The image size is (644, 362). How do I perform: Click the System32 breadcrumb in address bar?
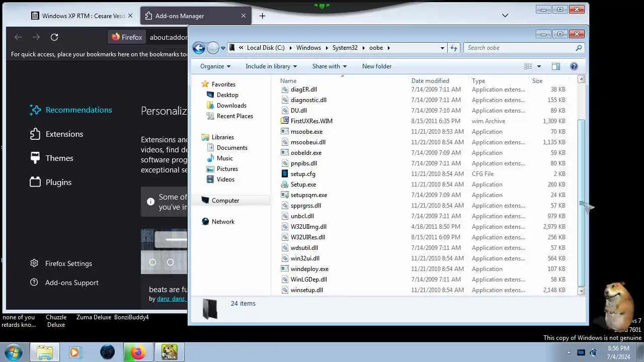345,48
